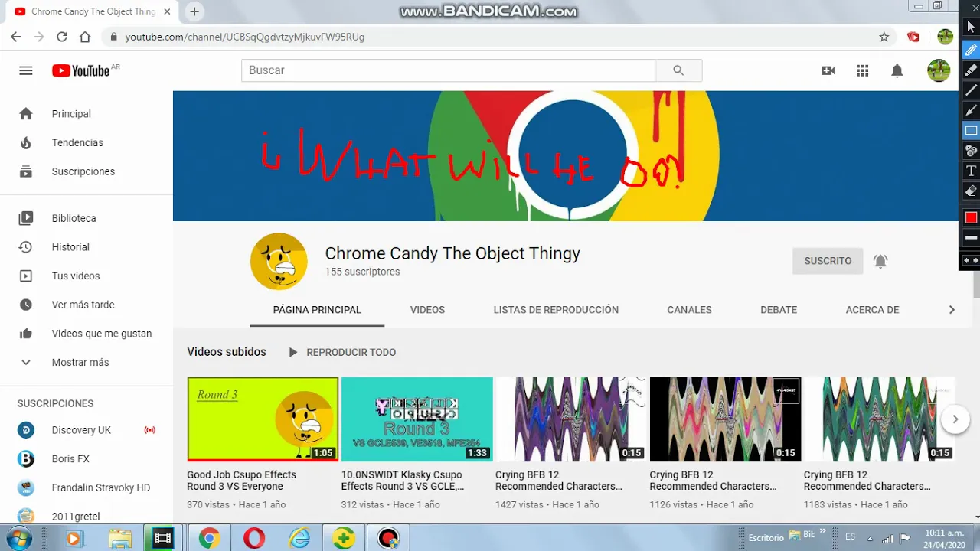This screenshot has width=980, height=551.
Task: Show more channel tabs chevron
Action: pyautogui.click(x=952, y=310)
